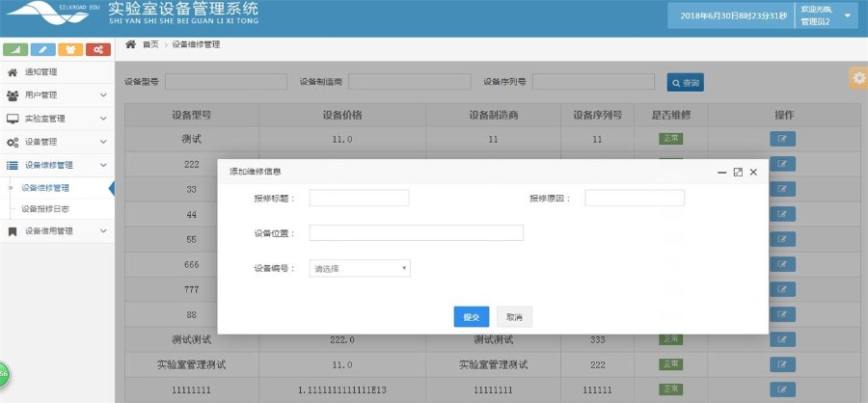Minimize the 添加维修信息 dialog
Viewport: 868px width, 403px height.
click(721, 173)
